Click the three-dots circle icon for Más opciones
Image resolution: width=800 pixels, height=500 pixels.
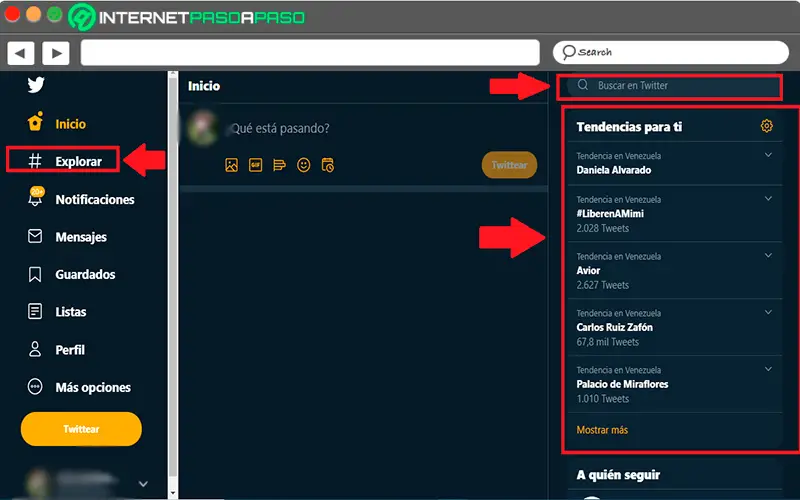pyautogui.click(x=35, y=387)
